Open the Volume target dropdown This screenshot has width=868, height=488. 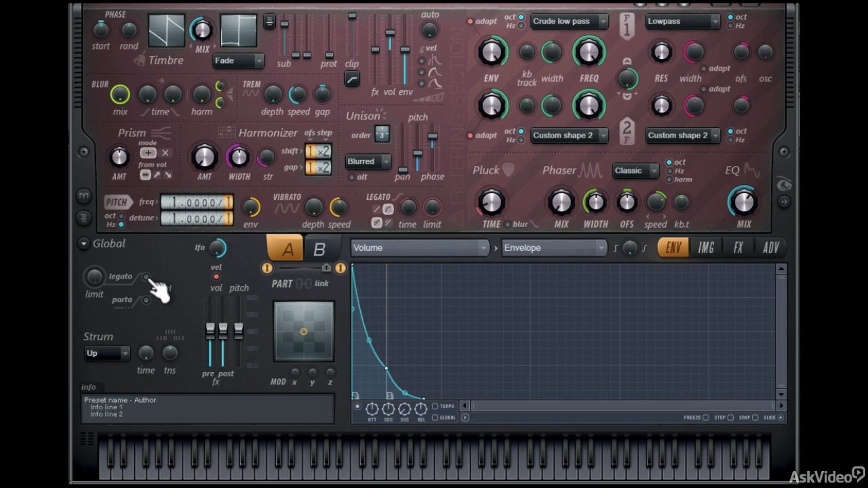420,248
